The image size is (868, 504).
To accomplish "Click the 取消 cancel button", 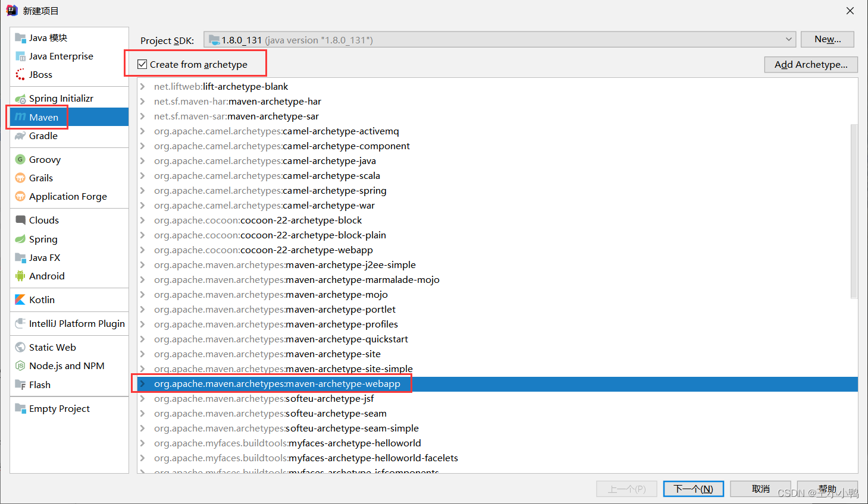I will pyautogui.click(x=760, y=489).
